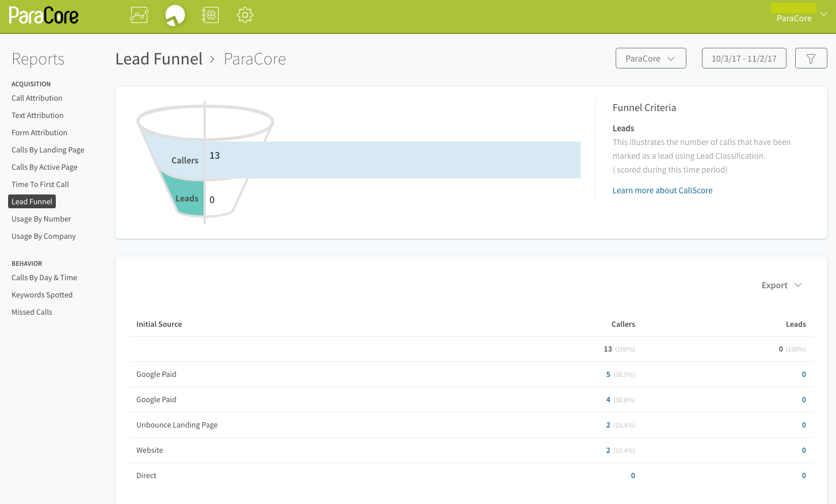Click the 0 leads link in Website row
This screenshot has height=504, width=836.
pos(804,450)
